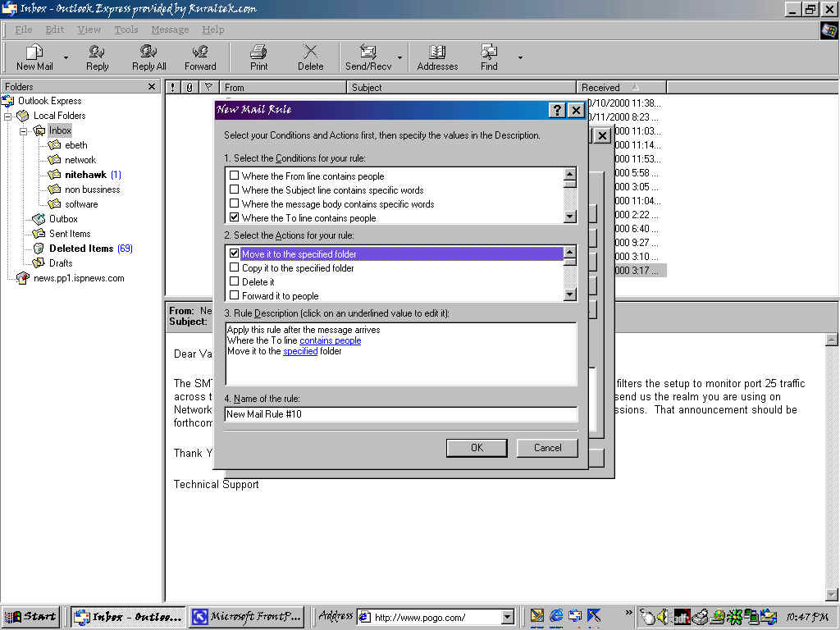Click the Reply toolbar icon
The image size is (840, 630).
[97, 57]
